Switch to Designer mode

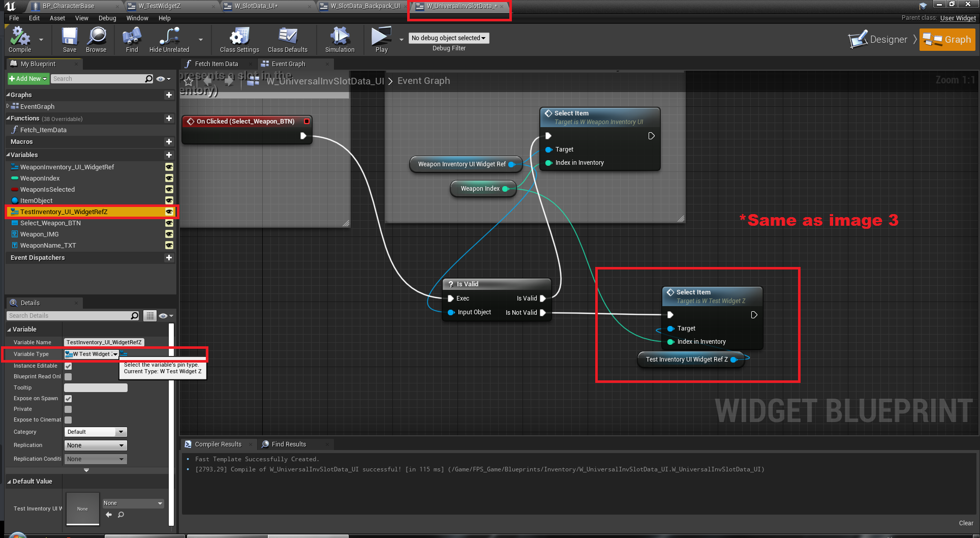pos(879,40)
